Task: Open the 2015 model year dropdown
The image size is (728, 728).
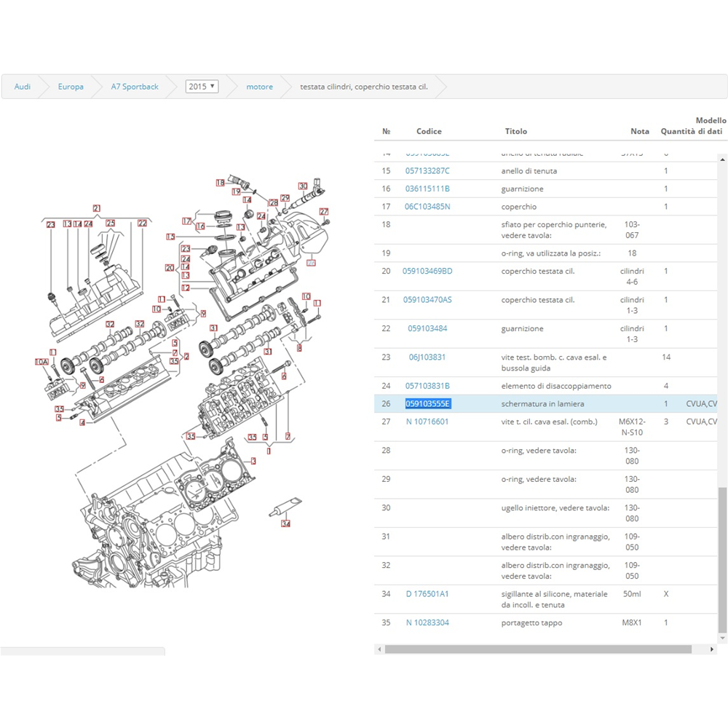Action: (202, 87)
